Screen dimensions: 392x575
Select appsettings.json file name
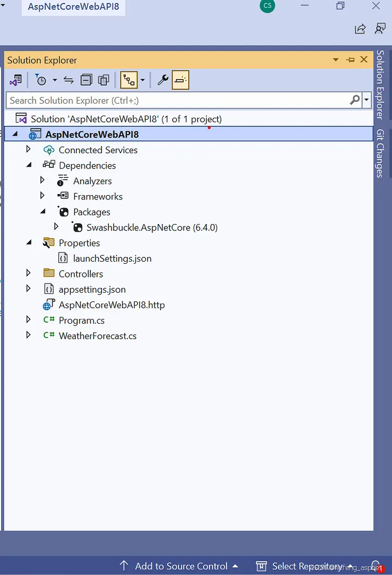(92, 289)
